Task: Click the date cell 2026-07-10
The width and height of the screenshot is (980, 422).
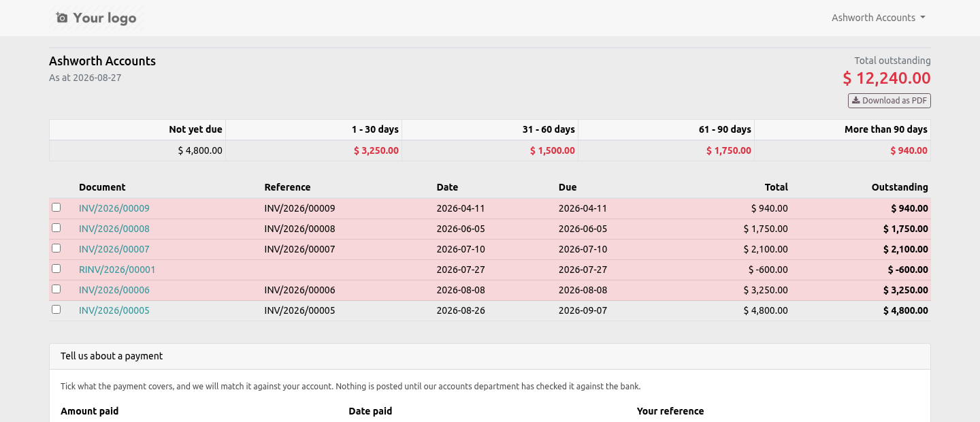Action: [x=461, y=249]
